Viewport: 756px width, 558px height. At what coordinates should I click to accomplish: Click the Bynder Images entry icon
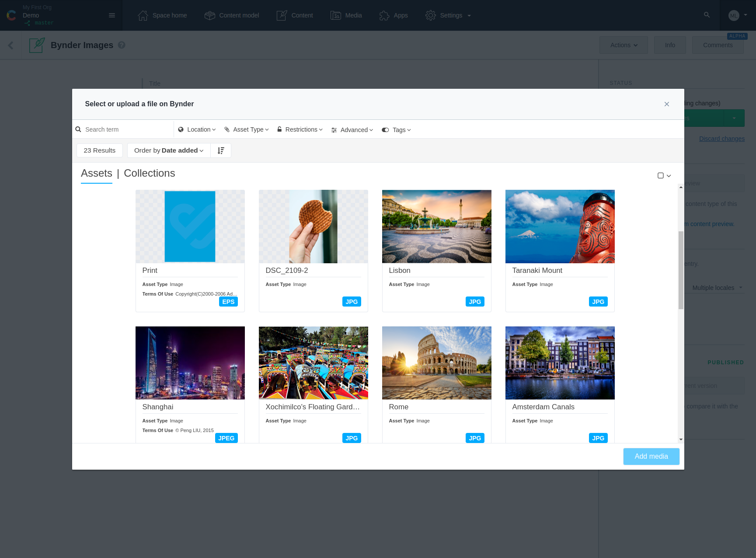pos(37,45)
